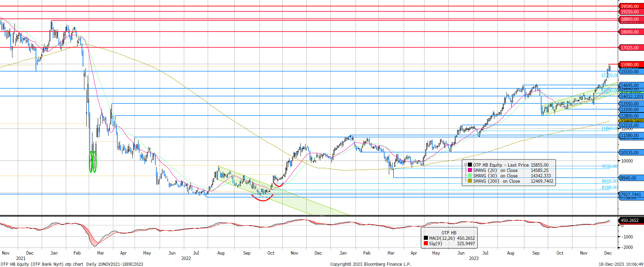Select the 8940.00 blue price level tag
The image size is (644, 267).
[631, 178]
